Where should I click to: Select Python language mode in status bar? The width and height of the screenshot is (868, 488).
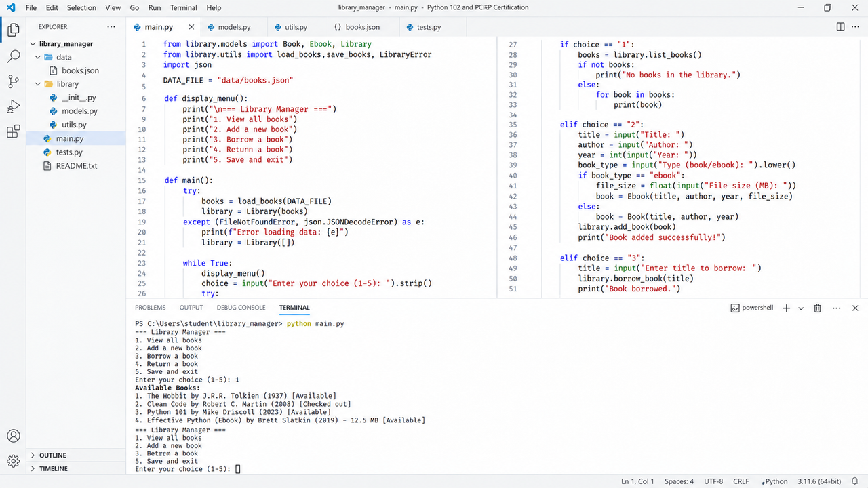(x=775, y=481)
